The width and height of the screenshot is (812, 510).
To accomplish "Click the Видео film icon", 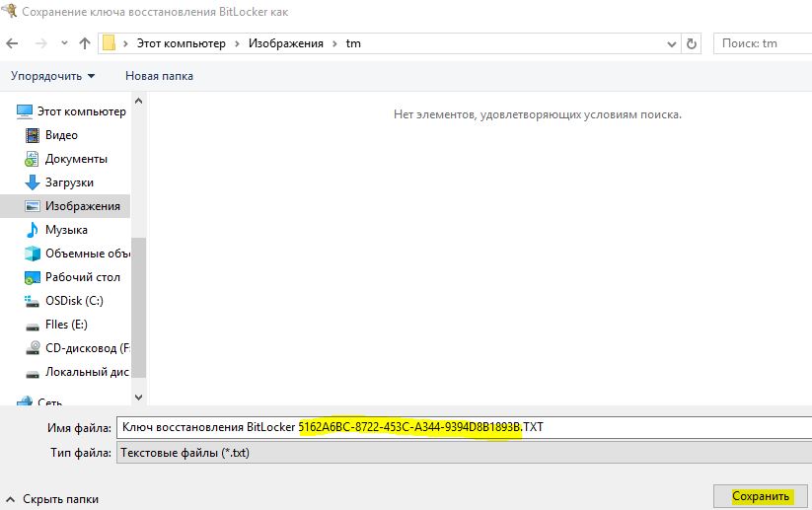I will coord(33,136).
